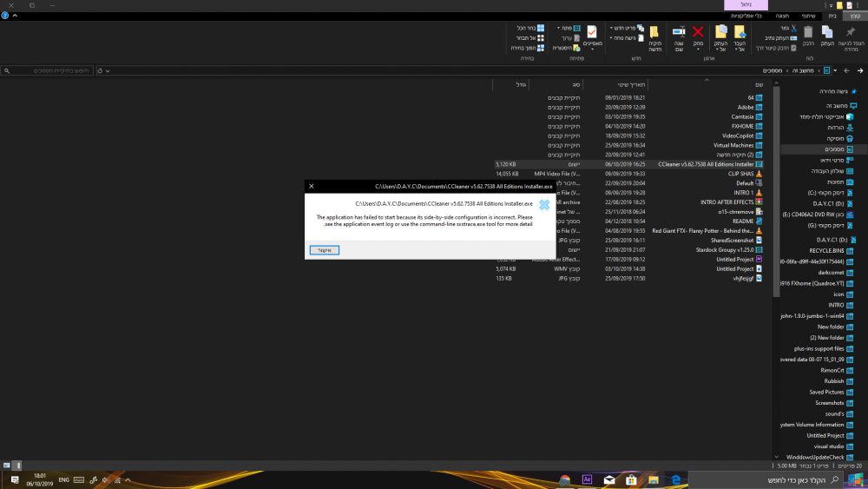
Task: Open the DVD RW drive (E:) in the navigation pane
Action: (x=818, y=215)
